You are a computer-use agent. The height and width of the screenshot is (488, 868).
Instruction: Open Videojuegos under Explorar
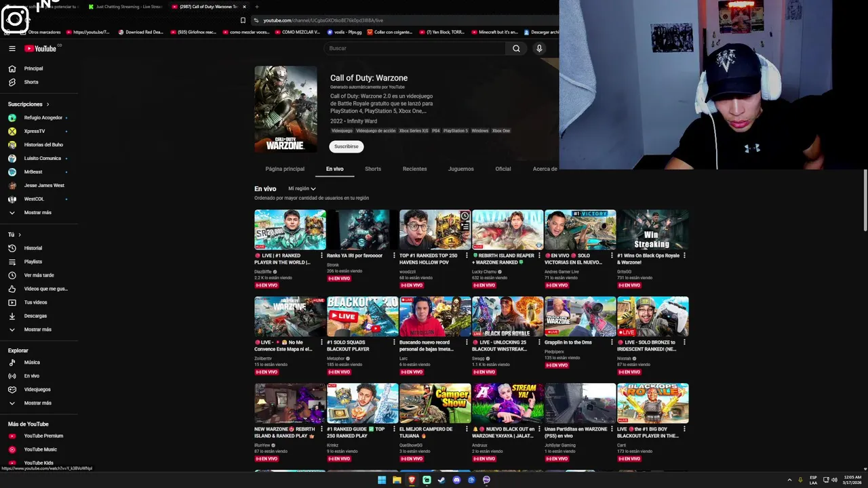(39, 389)
